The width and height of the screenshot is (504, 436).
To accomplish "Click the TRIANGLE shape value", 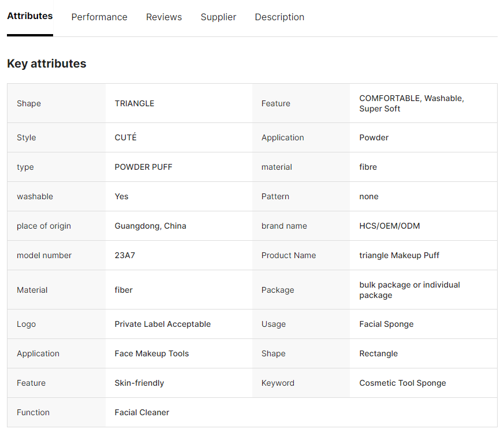I will [135, 103].
